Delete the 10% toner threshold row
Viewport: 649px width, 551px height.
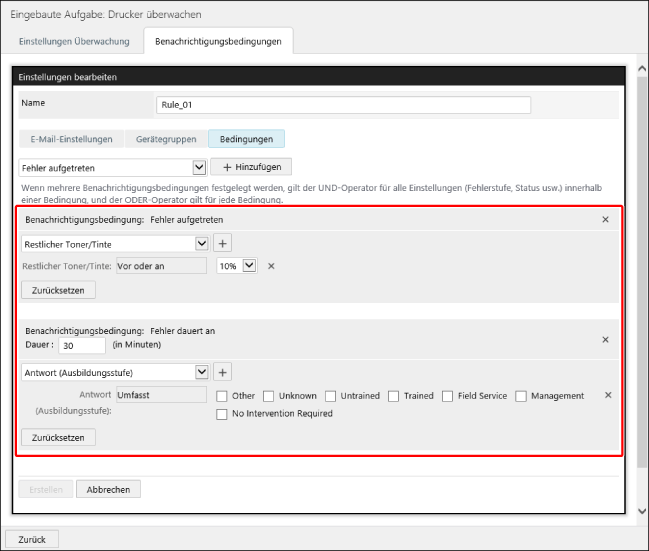pos(271,266)
